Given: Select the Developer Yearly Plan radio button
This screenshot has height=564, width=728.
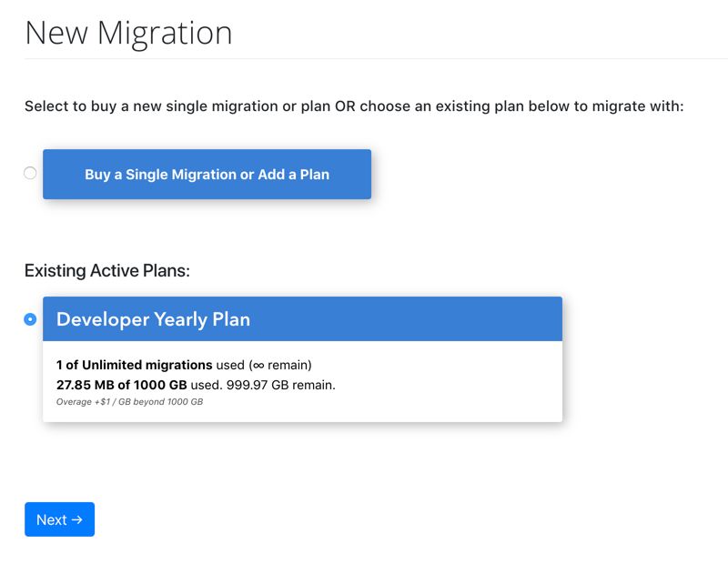Looking at the screenshot, I should (x=30, y=319).
